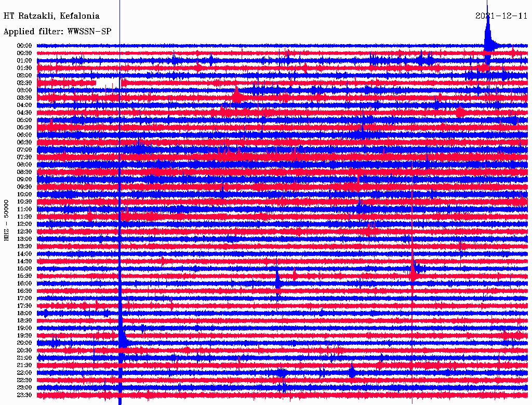
Task: Click the 18:30 time label
Action: point(24,320)
